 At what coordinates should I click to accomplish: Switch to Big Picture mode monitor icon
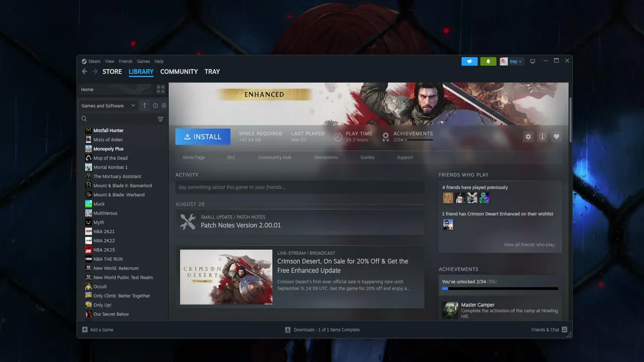[532, 61]
